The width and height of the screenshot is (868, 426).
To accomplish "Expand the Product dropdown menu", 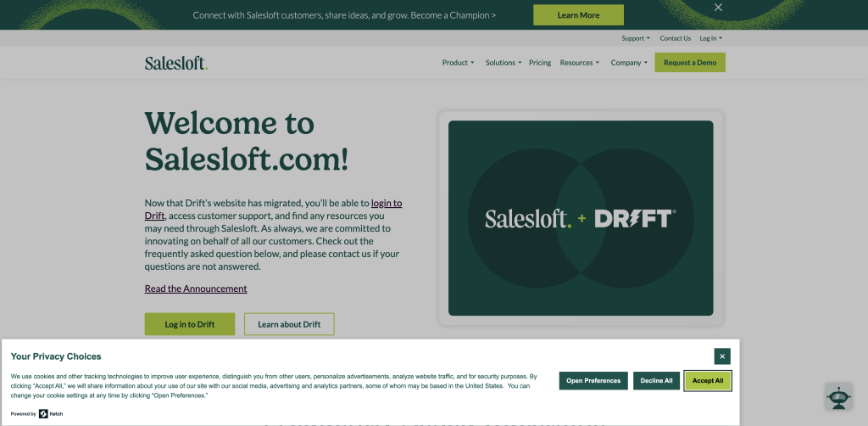I will click(458, 63).
